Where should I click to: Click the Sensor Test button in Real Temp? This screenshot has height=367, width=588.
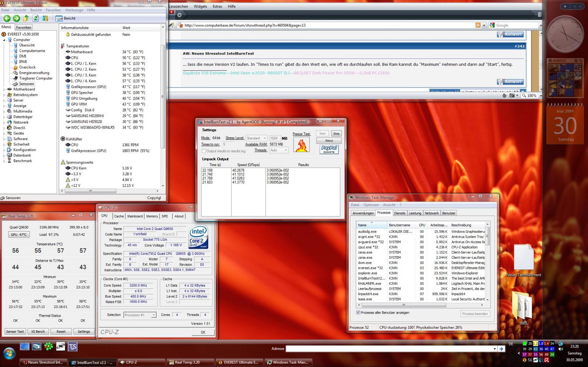(15, 332)
